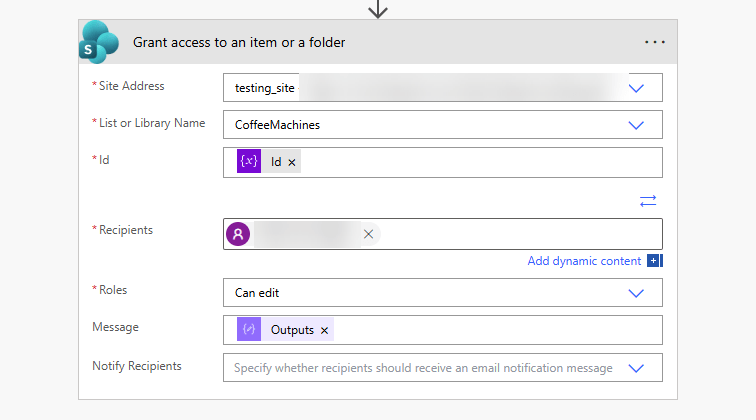This screenshot has width=756, height=420.
Task: Open the Roles dropdown chevron
Action: [x=636, y=293]
